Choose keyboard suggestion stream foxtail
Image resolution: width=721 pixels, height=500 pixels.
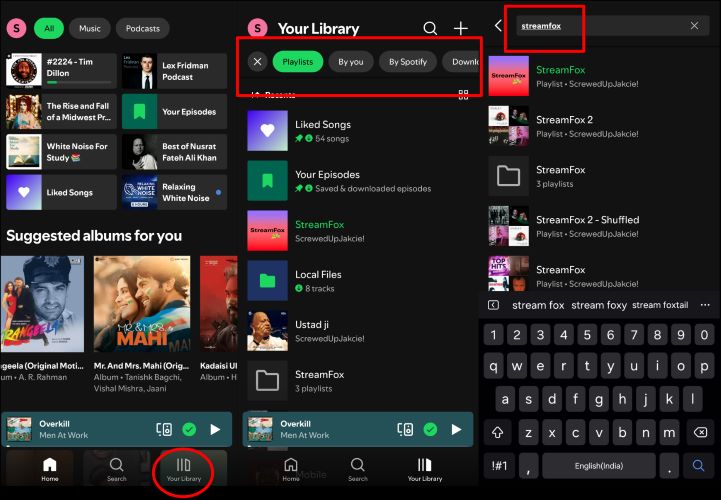660,305
